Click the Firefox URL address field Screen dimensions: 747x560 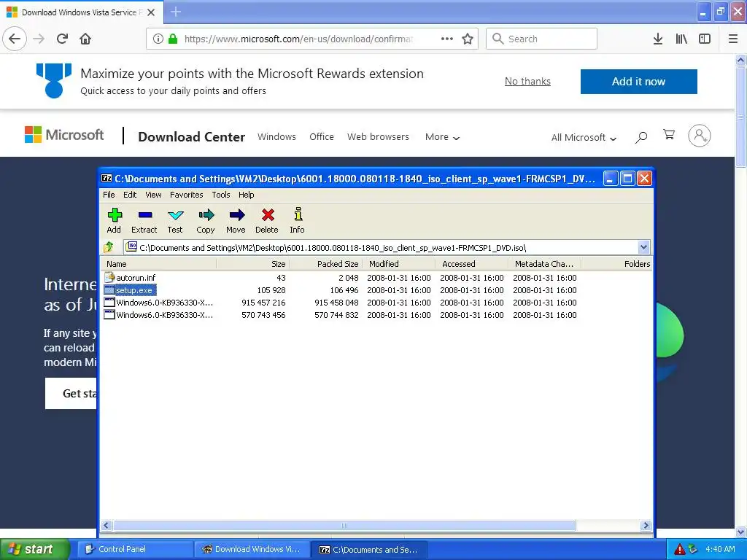click(x=298, y=39)
